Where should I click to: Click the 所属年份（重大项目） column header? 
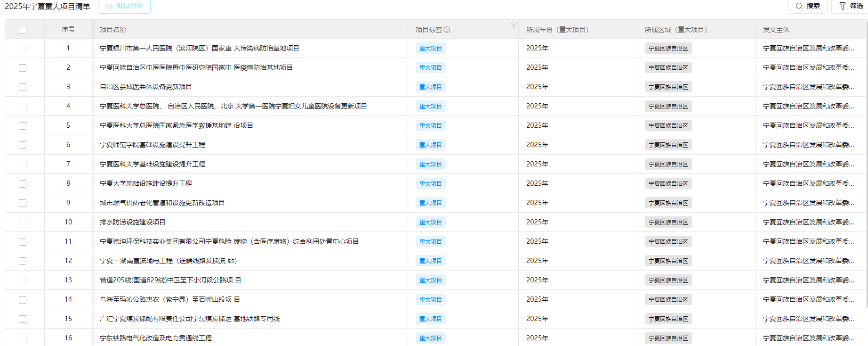point(557,30)
